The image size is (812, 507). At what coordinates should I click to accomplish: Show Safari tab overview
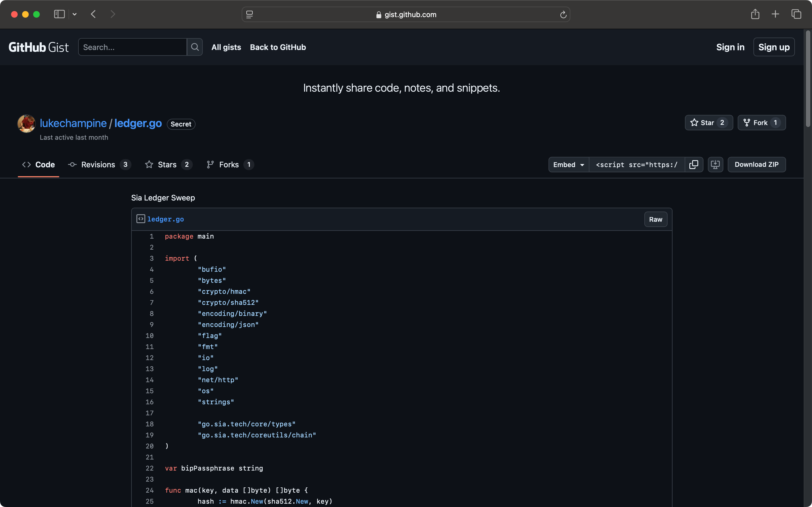(796, 14)
